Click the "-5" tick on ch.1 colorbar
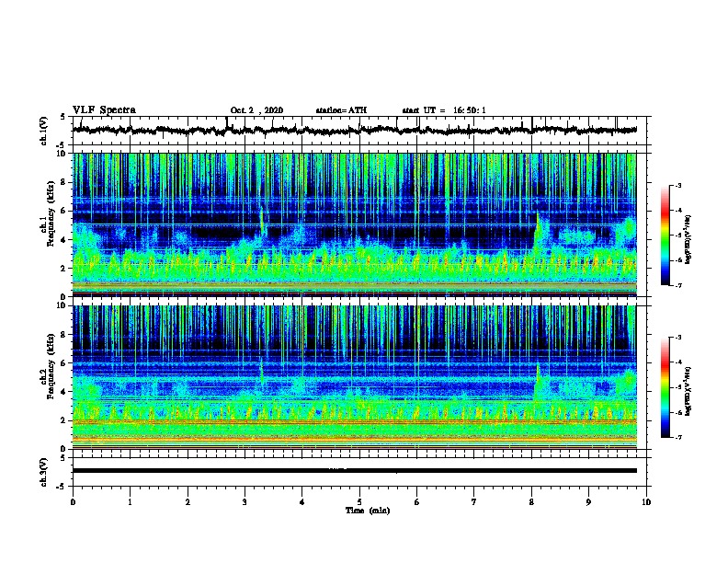Image resolution: width=728 pixels, height=563 pixels. [x=677, y=236]
